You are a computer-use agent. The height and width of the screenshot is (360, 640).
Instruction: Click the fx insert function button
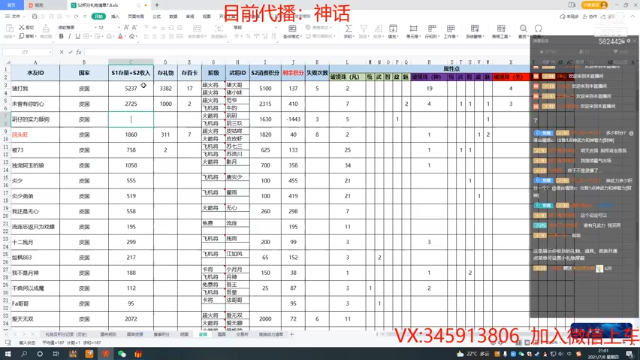coord(79,52)
